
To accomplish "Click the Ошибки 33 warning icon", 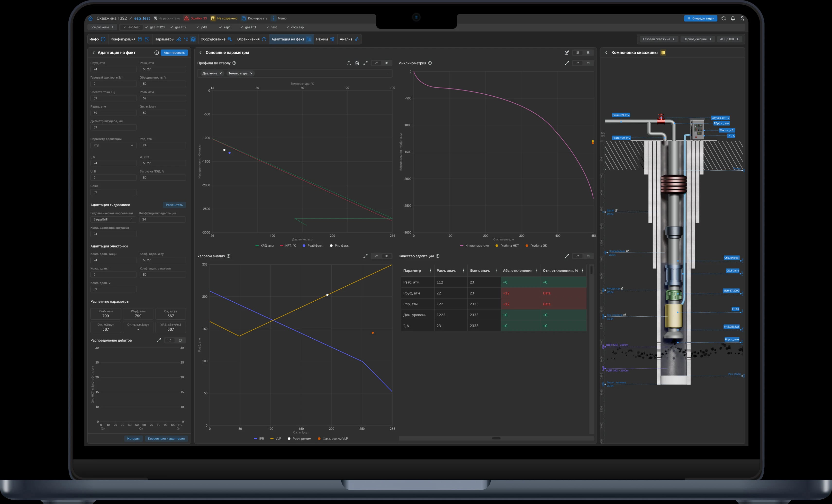I will 186,18.
